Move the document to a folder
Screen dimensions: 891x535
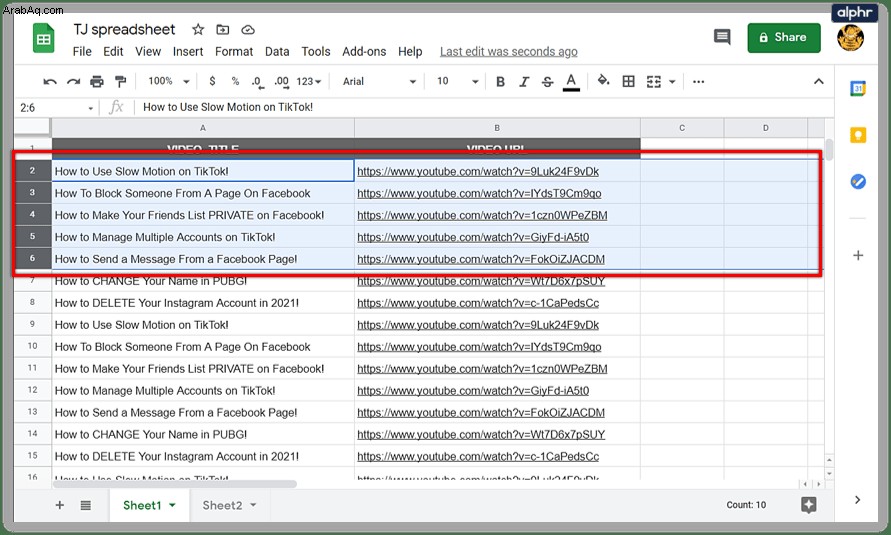pyautogui.click(x=223, y=30)
